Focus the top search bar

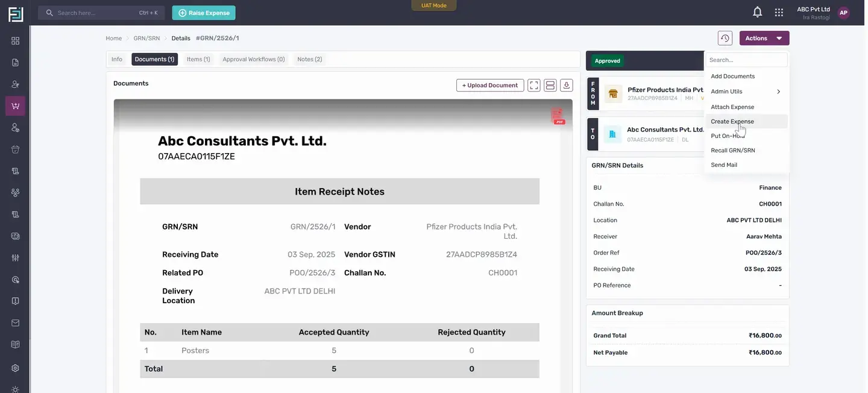[101, 13]
